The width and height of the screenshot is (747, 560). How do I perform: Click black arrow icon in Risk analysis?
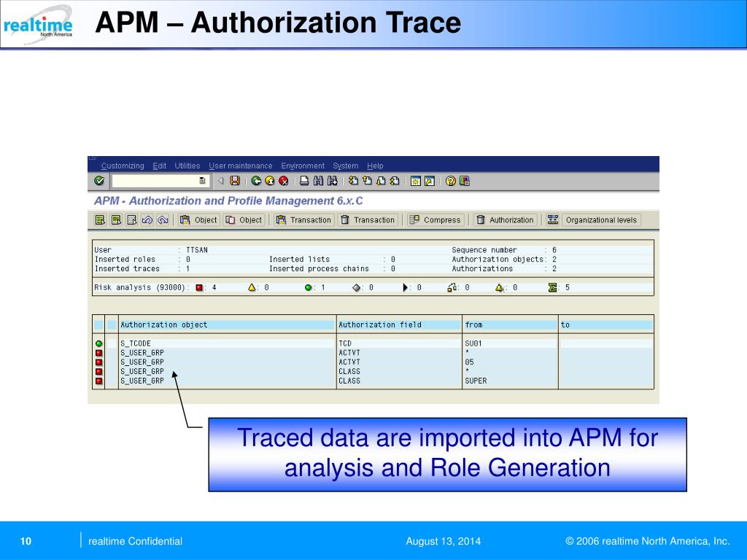(406, 287)
